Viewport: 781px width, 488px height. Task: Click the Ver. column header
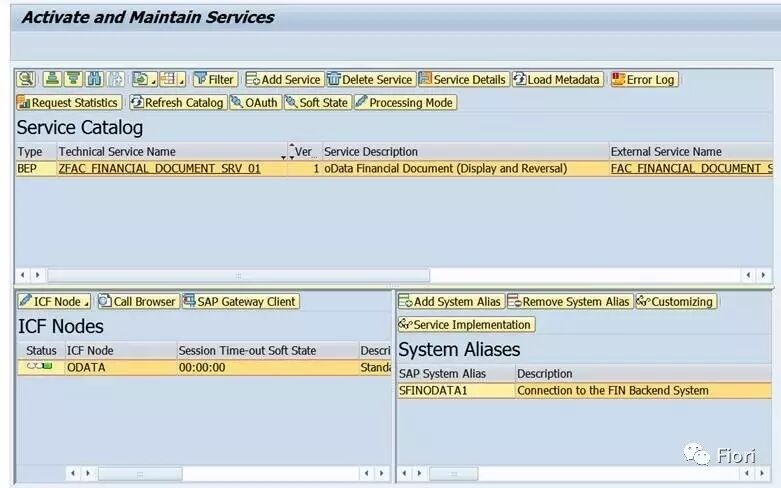(x=304, y=151)
